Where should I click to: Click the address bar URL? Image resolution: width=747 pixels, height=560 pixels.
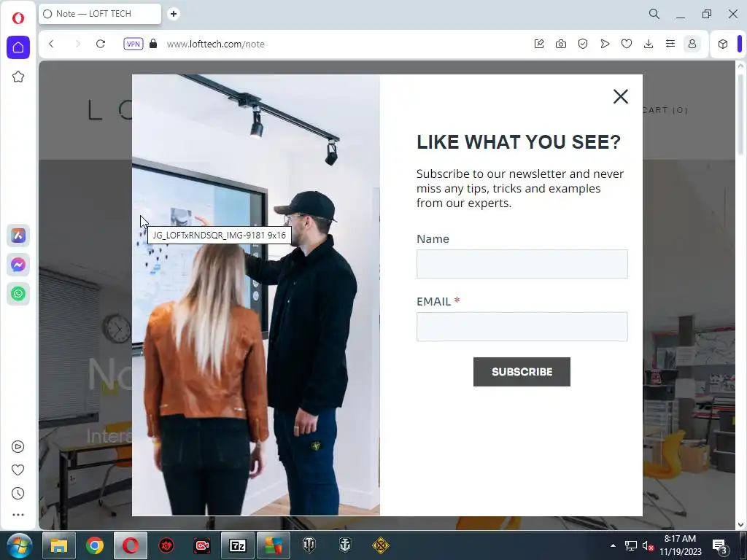pyautogui.click(x=215, y=44)
